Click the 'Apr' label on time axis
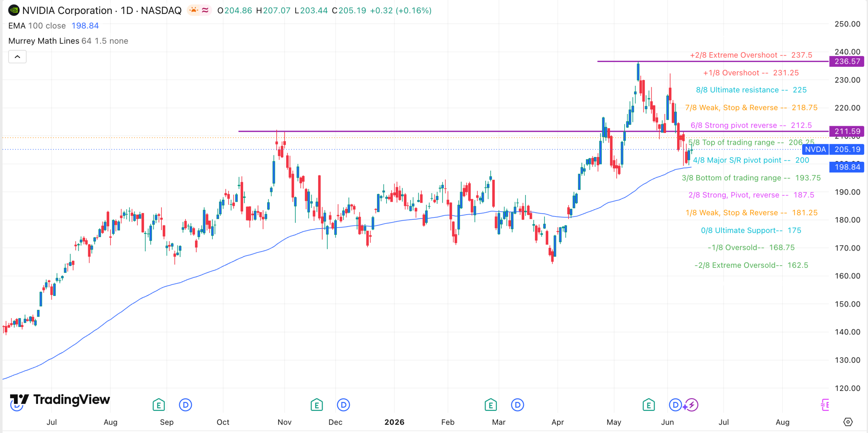Image resolution: width=868 pixels, height=433 pixels. [558, 422]
